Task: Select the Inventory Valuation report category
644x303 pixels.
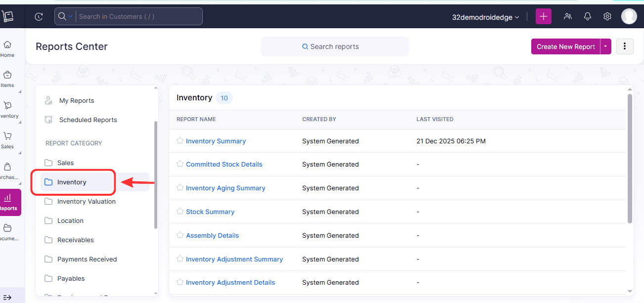Action: coord(86,201)
